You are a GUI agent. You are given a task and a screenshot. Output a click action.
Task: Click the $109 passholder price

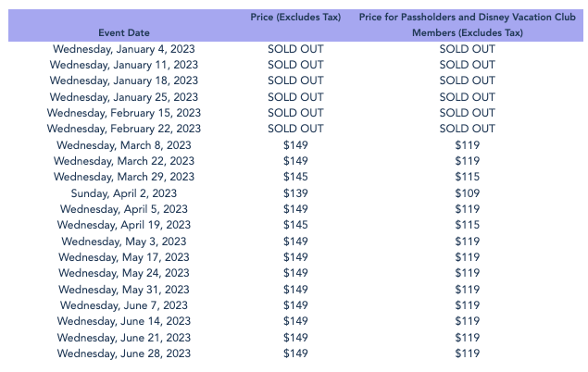[468, 193]
